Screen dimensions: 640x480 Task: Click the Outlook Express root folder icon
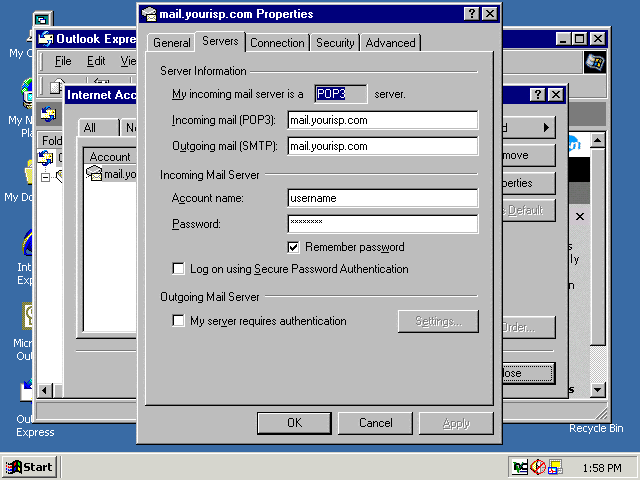45,158
